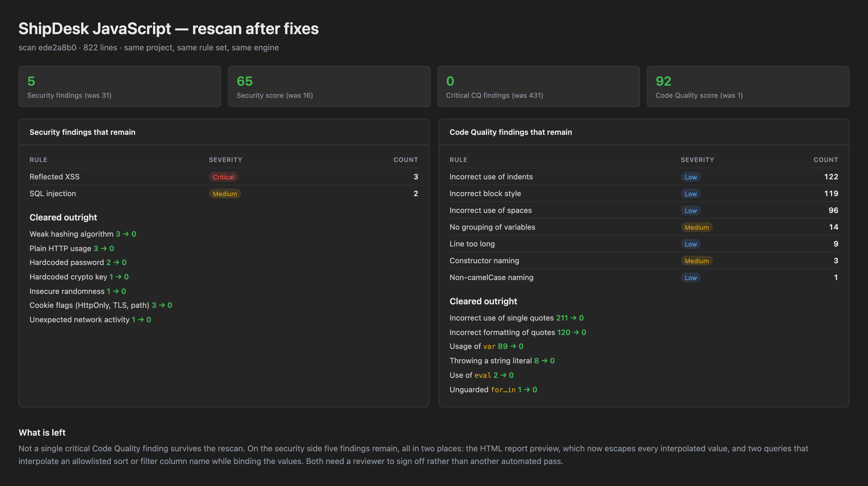
Task: Click Low badge for Incorrect use of indents
Action: coord(690,177)
